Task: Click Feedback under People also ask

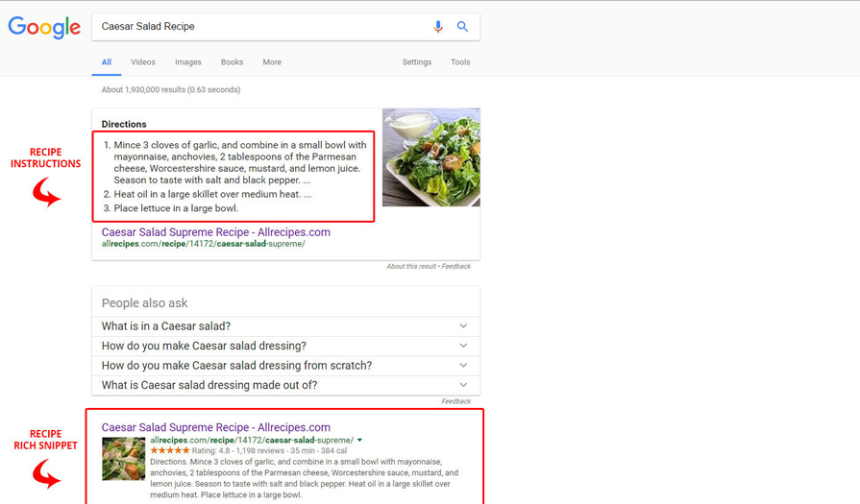Action: tap(455, 401)
